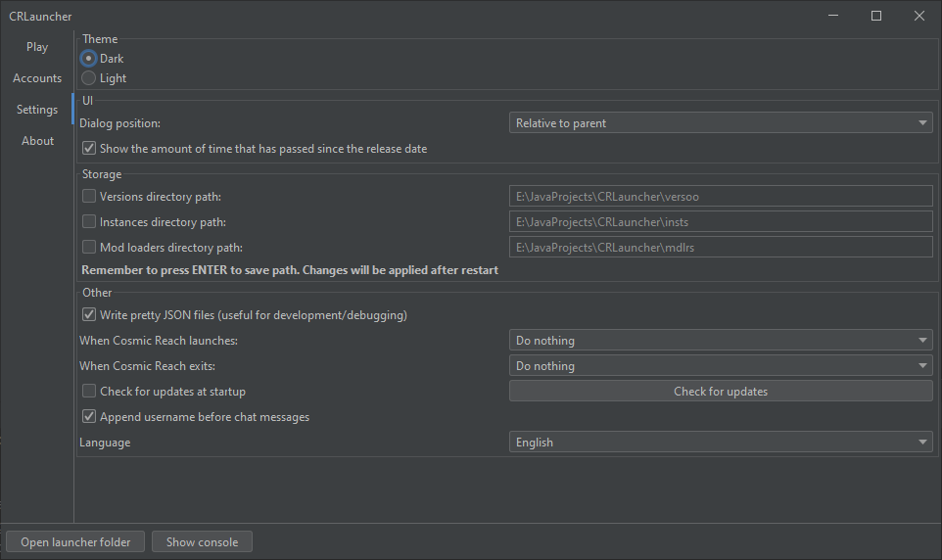Open the Play tab in sidebar
This screenshot has height=560, width=942.
pos(37,47)
